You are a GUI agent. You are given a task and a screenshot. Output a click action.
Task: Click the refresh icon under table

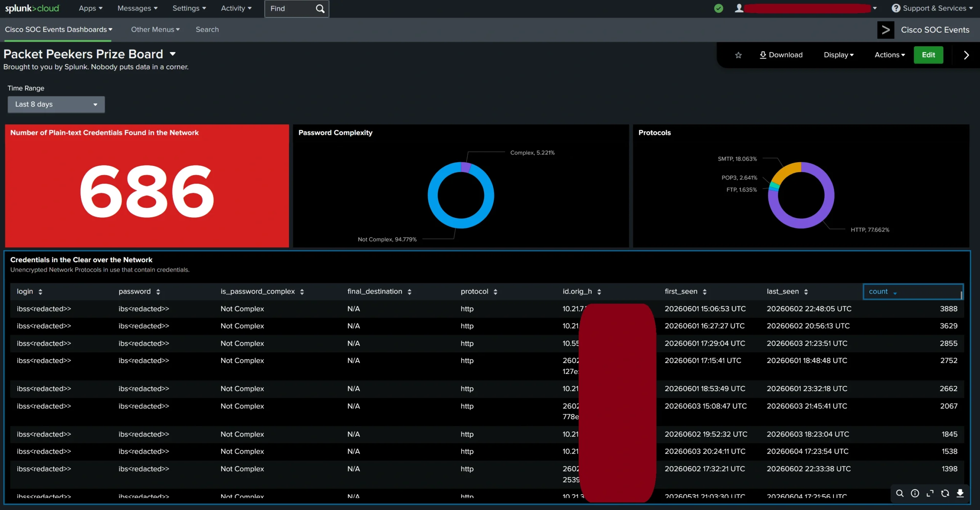(x=945, y=494)
